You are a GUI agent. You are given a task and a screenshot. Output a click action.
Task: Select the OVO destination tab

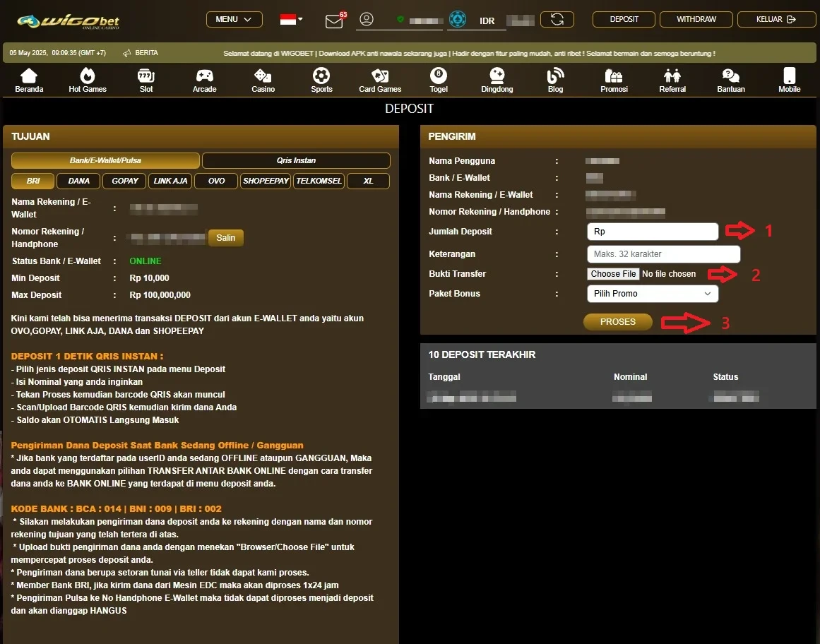(x=216, y=181)
